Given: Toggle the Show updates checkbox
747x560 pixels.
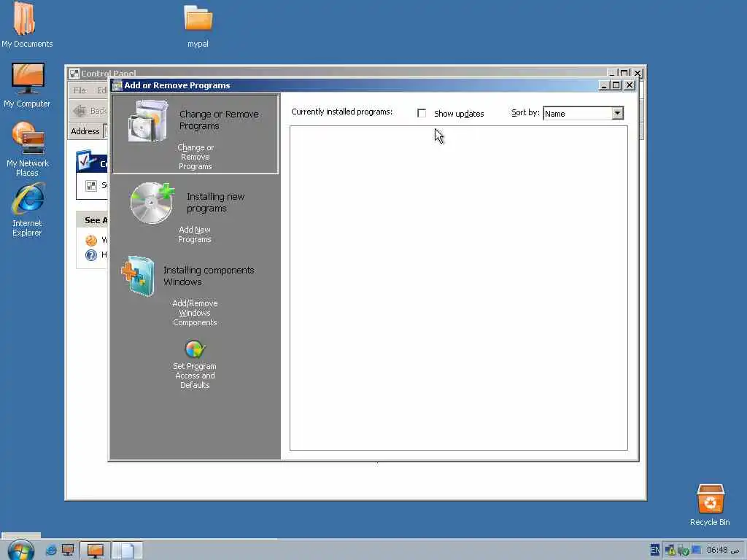Looking at the screenshot, I should coord(422,113).
